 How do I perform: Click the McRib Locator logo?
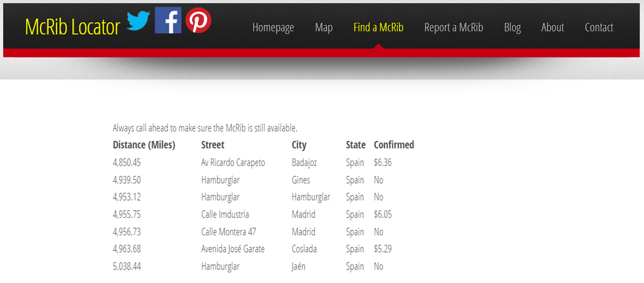pyautogui.click(x=72, y=27)
